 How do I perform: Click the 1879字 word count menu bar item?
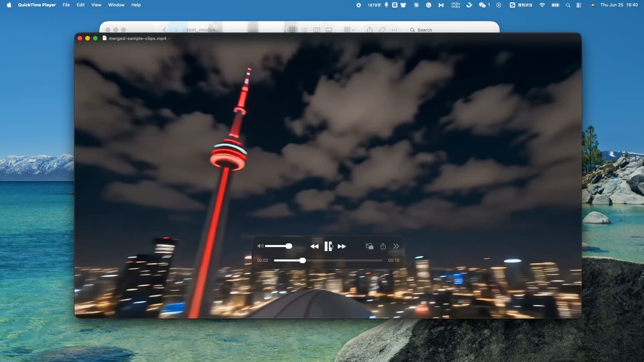click(x=374, y=5)
